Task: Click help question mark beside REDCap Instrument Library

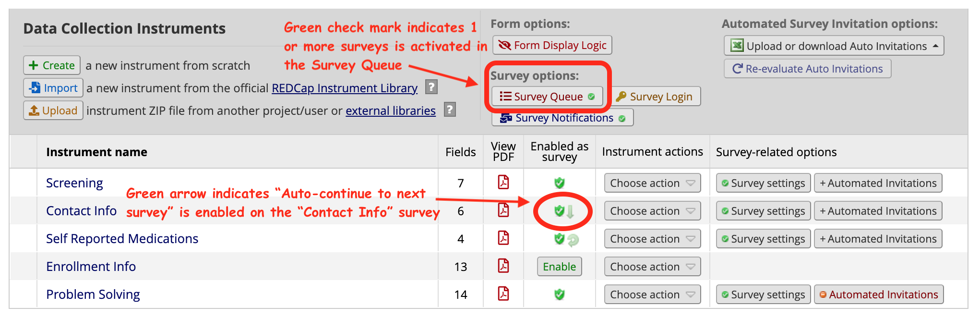Action: point(431,87)
